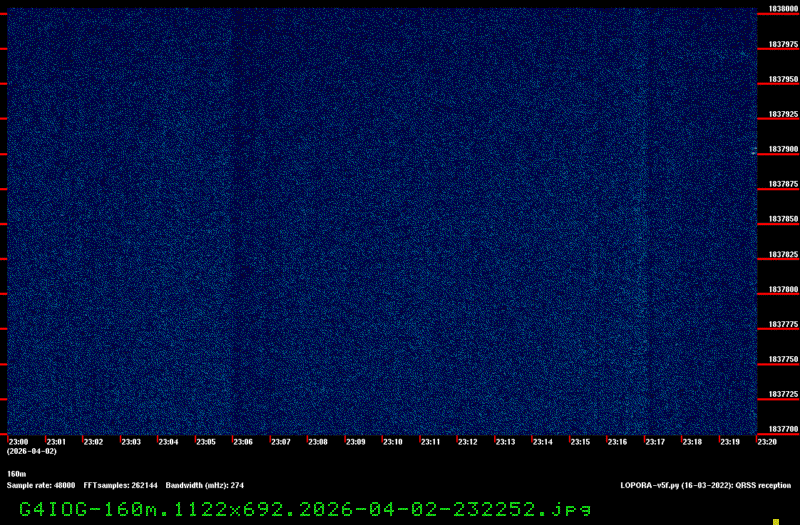Select the 1837775 frequency label
Image resolution: width=800 pixels, height=525 pixels.
tap(783, 324)
